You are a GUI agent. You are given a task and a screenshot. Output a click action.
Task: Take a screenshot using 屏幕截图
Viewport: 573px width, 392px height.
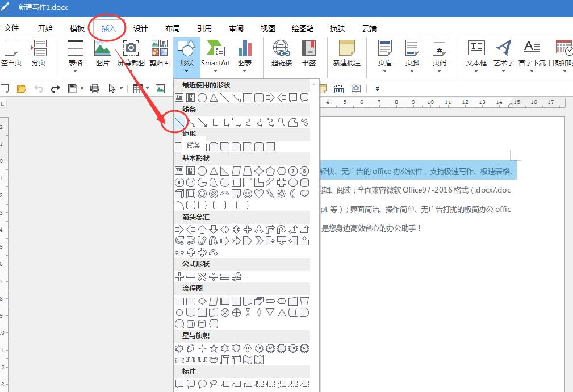[131, 54]
